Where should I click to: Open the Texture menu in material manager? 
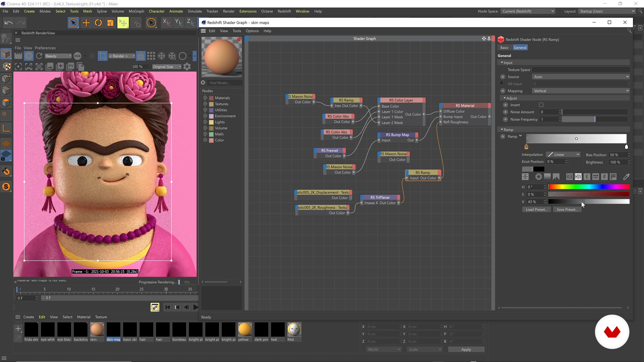(x=101, y=317)
